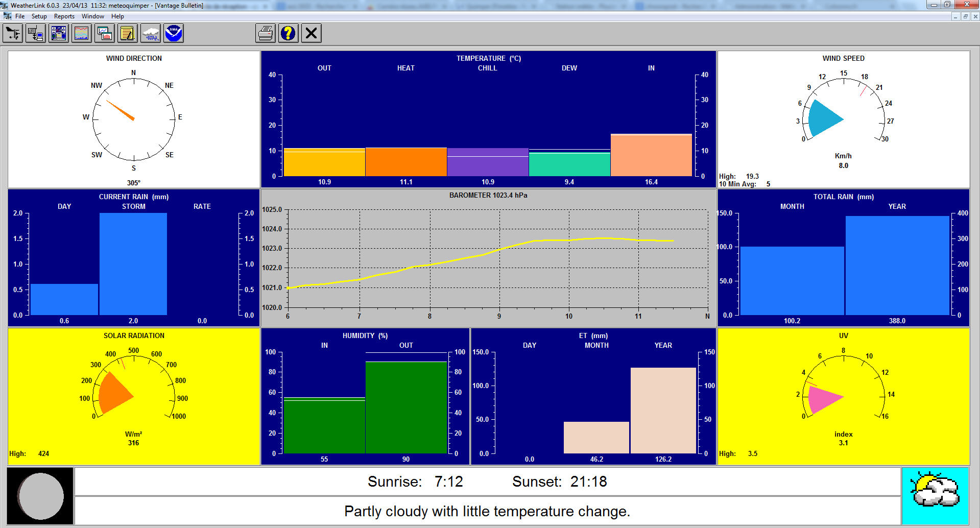Screen dimensions: 980x528
Task: Click the printer icon in toolbar
Action: [x=266, y=34]
